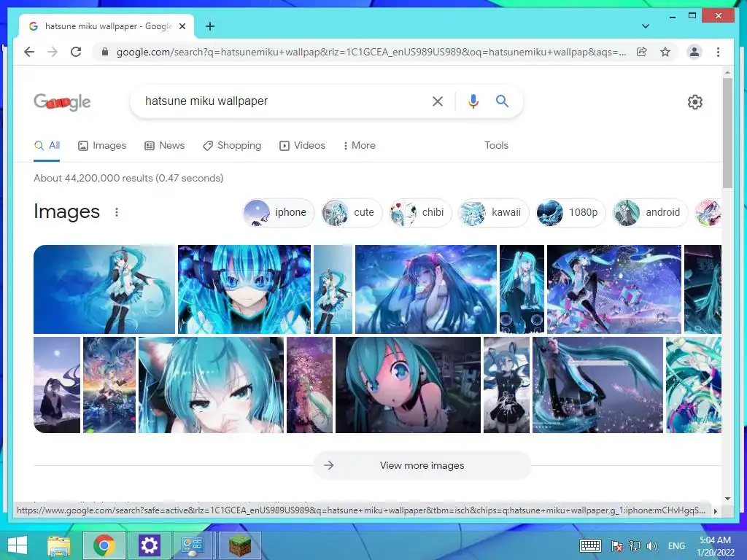Open cherry blossom Miku thumbnail
The width and height of the screenshot is (747, 560).
click(x=309, y=385)
